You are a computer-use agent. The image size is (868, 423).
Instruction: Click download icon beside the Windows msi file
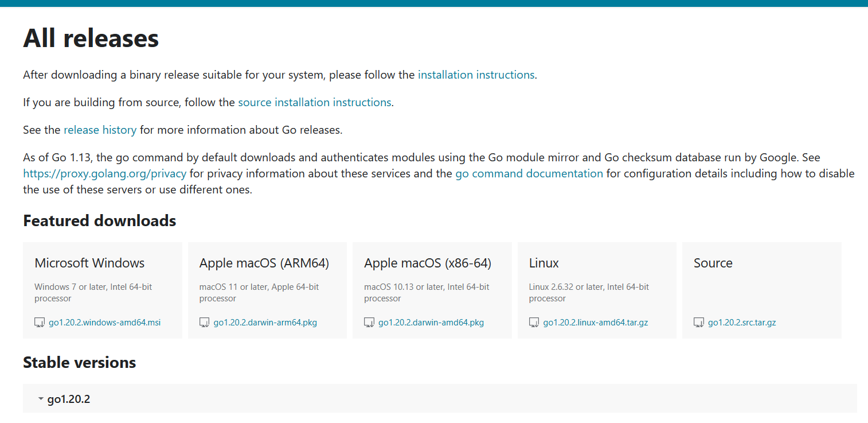(40, 323)
